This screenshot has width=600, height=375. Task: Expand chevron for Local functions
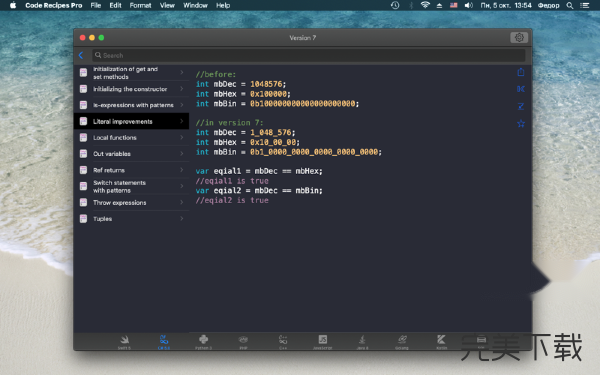pyautogui.click(x=182, y=137)
